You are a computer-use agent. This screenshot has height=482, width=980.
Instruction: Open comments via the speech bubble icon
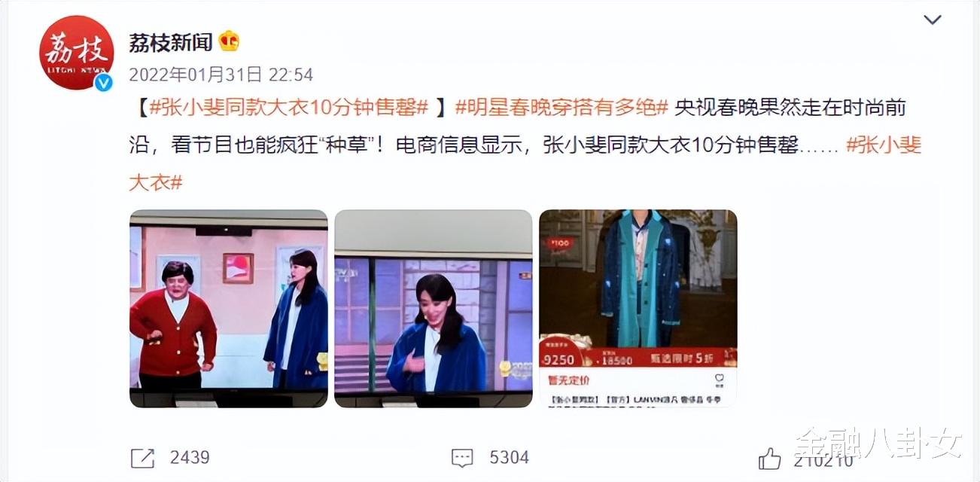click(x=462, y=457)
